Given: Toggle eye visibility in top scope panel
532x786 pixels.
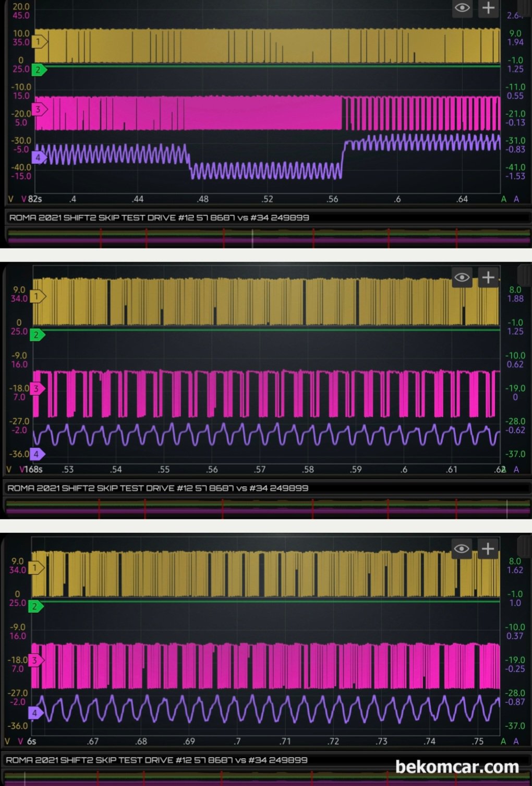Looking at the screenshot, I should pyautogui.click(x=462, y=8).
